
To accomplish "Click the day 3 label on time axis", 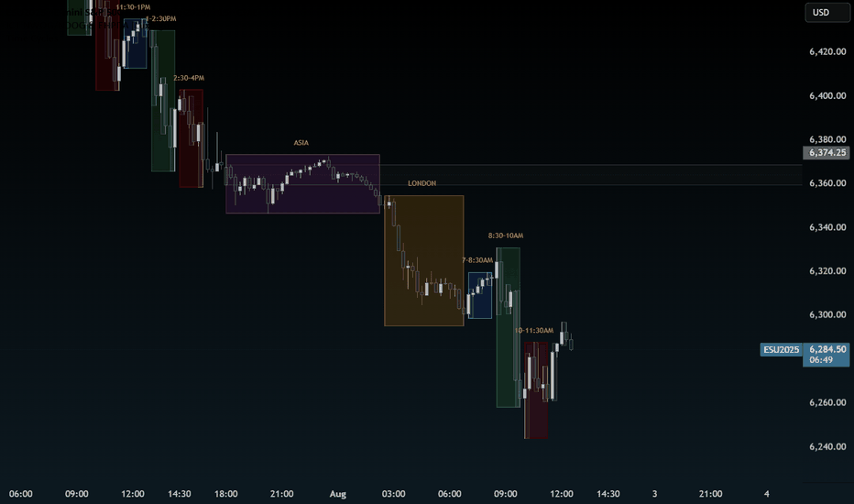I will (654, 494).
